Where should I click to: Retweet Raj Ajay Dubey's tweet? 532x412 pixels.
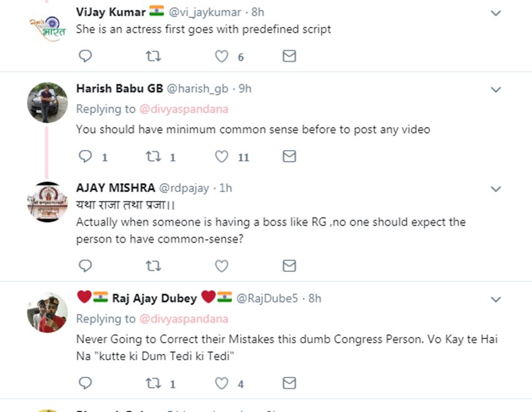tap(153, 383)
